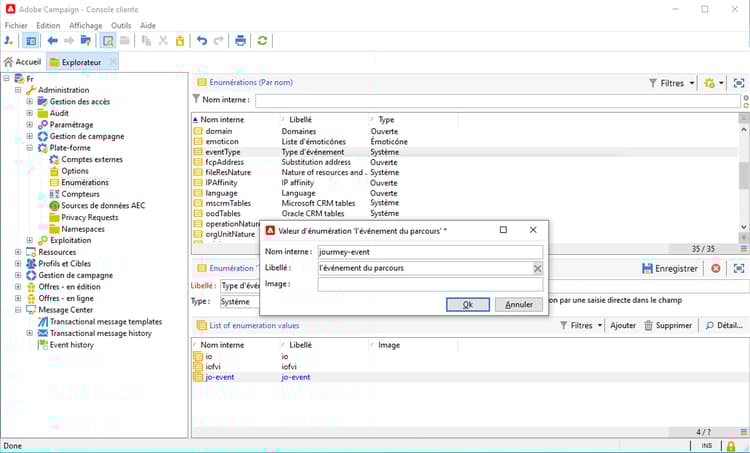Select the Options tree item
This screenshot has width=750, height=453.
tap(75, 171)
